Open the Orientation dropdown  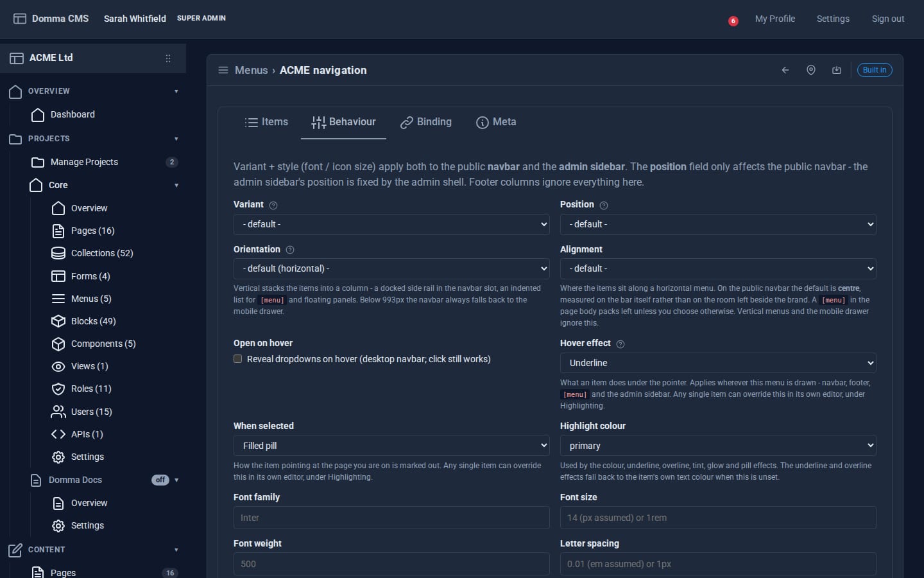pos(391,268)
